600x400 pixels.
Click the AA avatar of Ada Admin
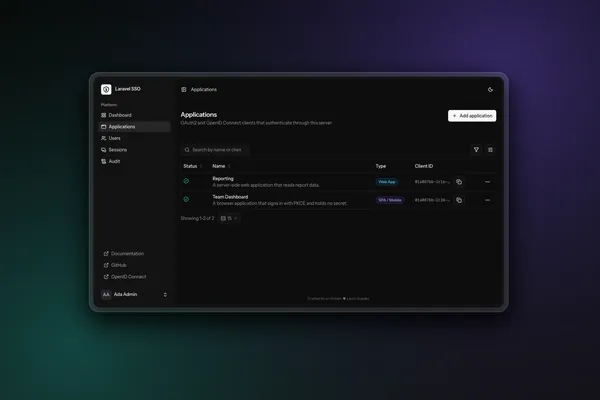(x=106, y=294)
